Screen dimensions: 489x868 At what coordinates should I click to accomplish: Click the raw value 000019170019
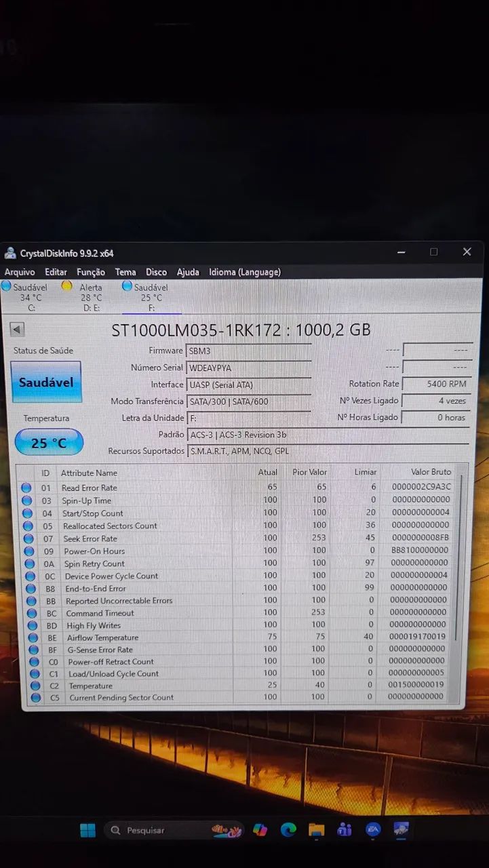click(x=417, y=637)
